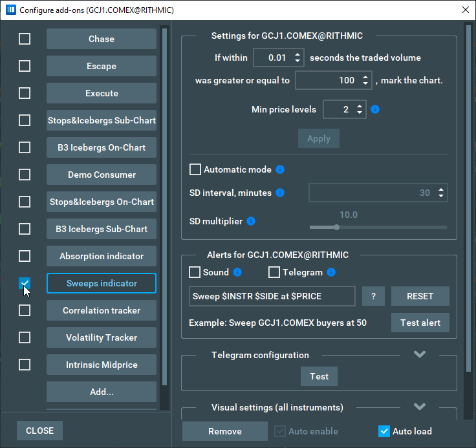Click info icon beside Automatic mode

coord(280,169)
